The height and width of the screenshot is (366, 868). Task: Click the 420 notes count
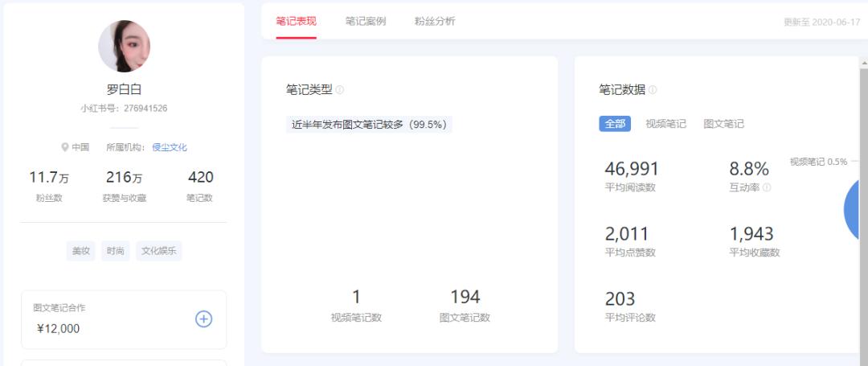point(200,177)
